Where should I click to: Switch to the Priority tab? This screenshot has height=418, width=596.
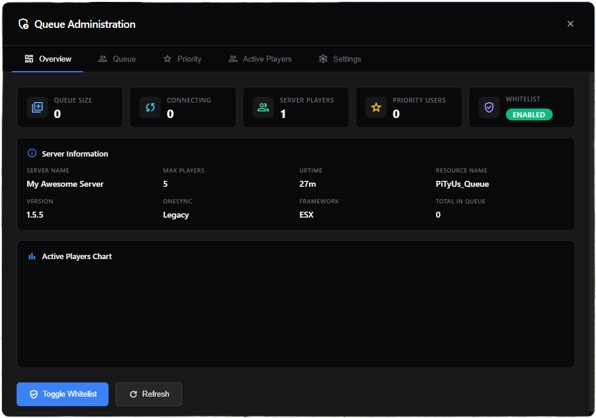tap(182, 59)
